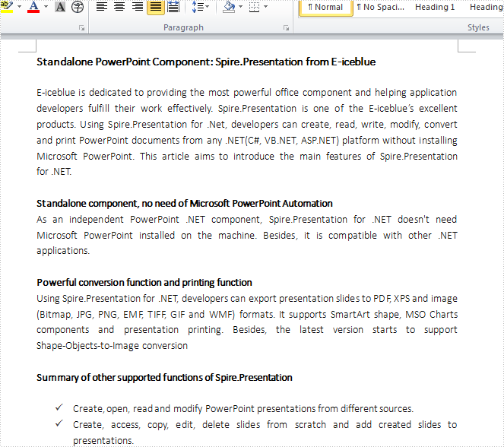Screen dimensions: 504x447
Task: Apply bottom border to paragraph
Action: coord(254,7)
